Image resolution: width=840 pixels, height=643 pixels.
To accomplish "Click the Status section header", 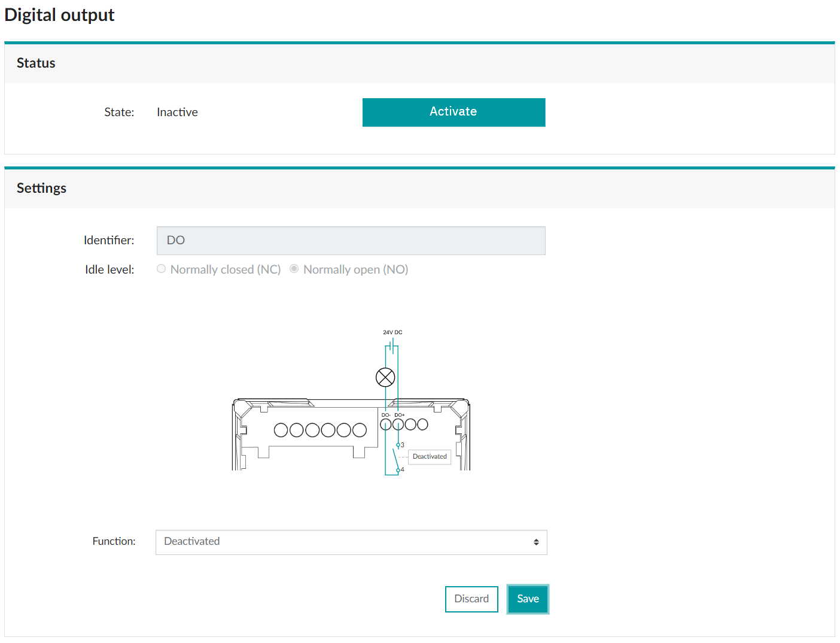I will click(36, 63).
